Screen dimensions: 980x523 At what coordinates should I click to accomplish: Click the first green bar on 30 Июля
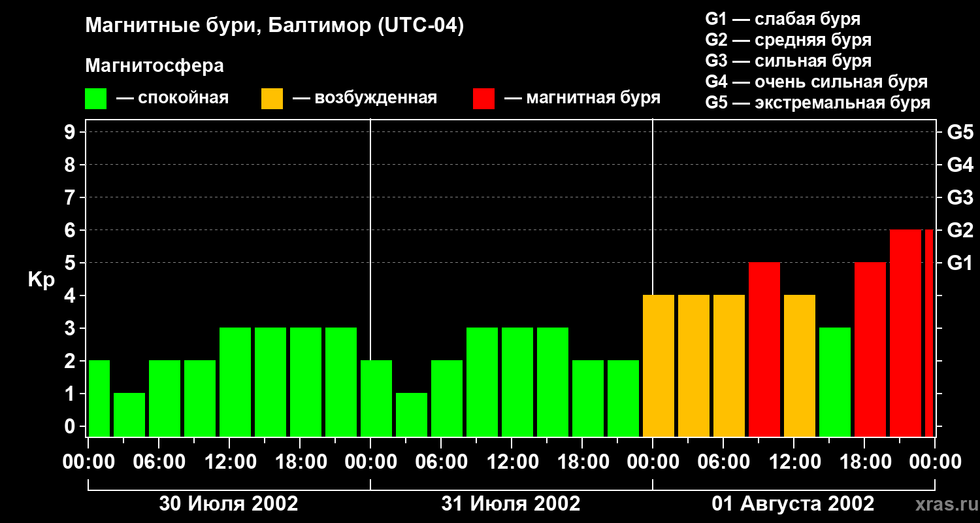click(99, 398)
